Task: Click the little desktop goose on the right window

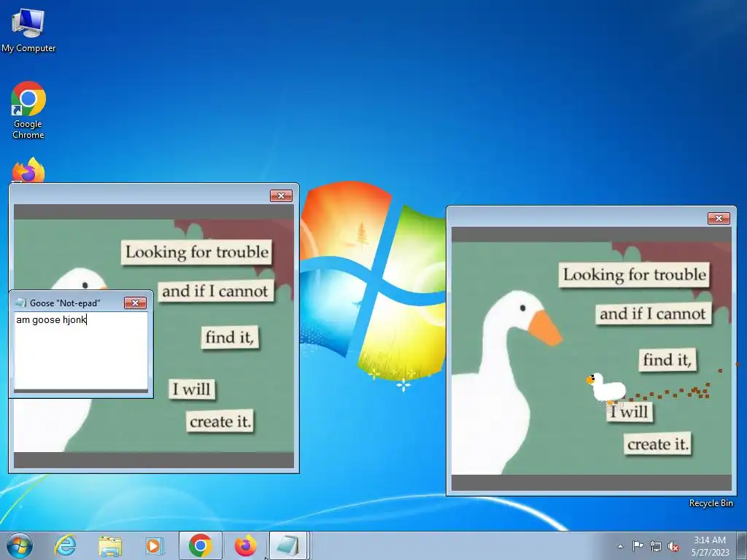Action: pos(605,387)
